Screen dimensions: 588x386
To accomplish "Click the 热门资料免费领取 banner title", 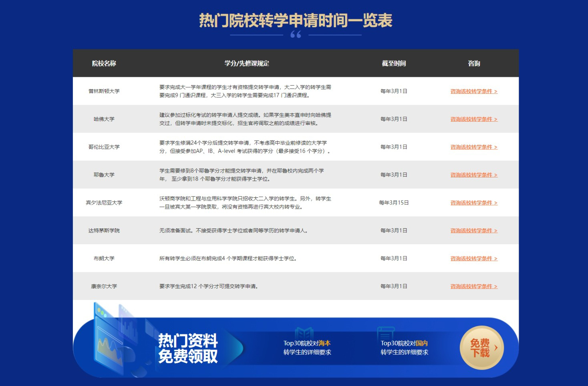I will tap(188, 348).
